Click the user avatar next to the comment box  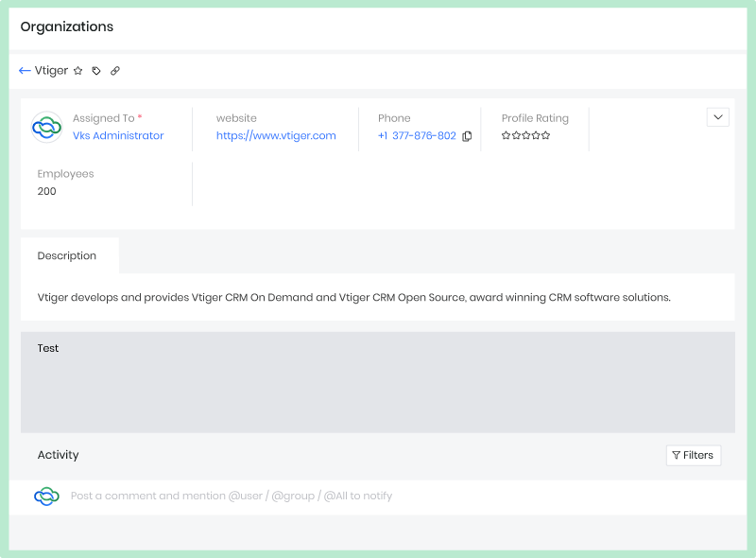click(x=46, y=496)
